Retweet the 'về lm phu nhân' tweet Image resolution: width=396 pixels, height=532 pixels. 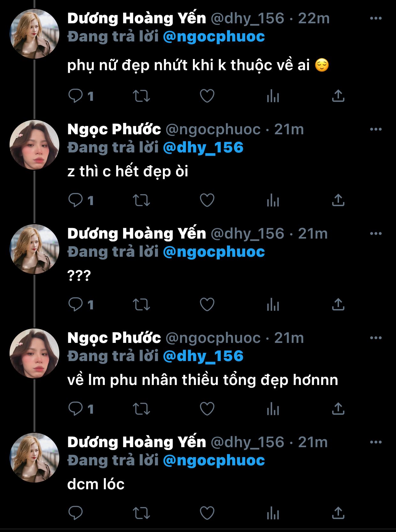click(x=141, y=409)
